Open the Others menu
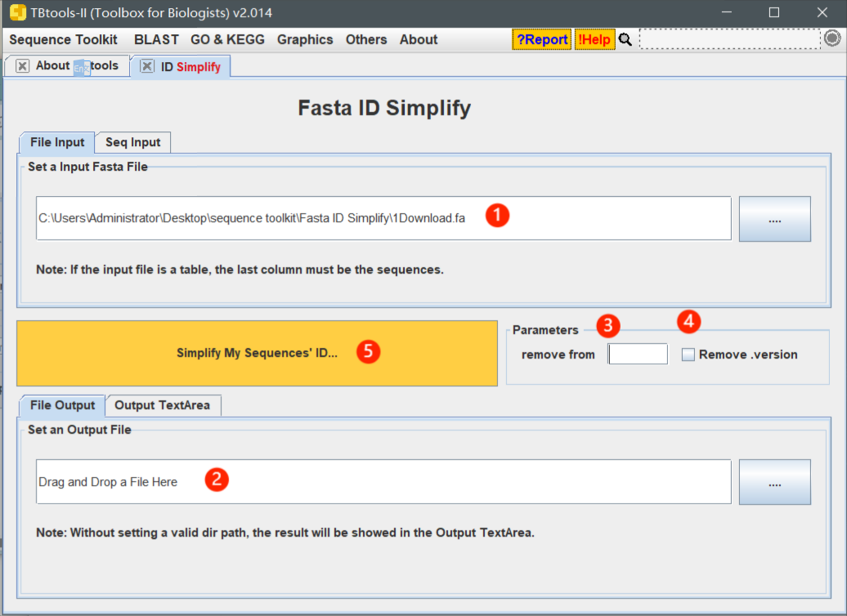Image resolution: width=847 pixels, height=616 pixels. (366, 39)
